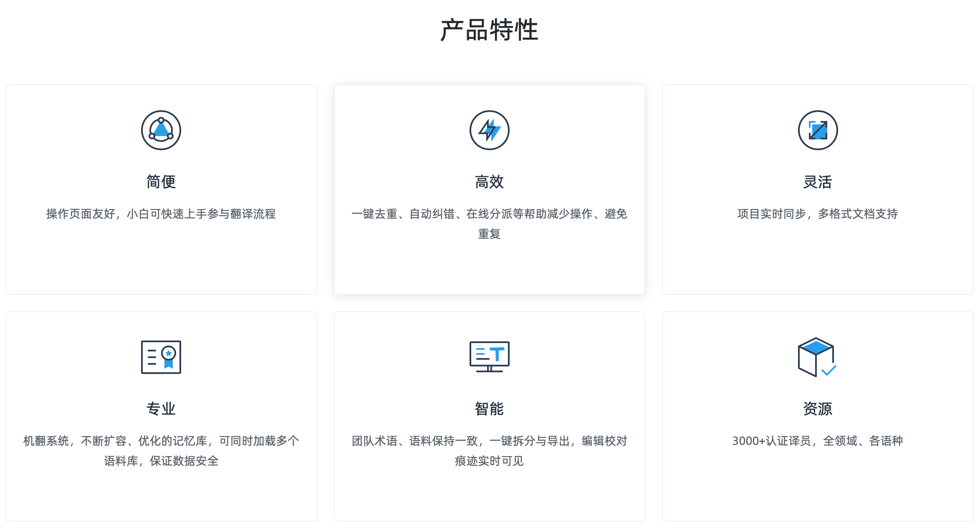Click the 专业 card title

[161, 409]
